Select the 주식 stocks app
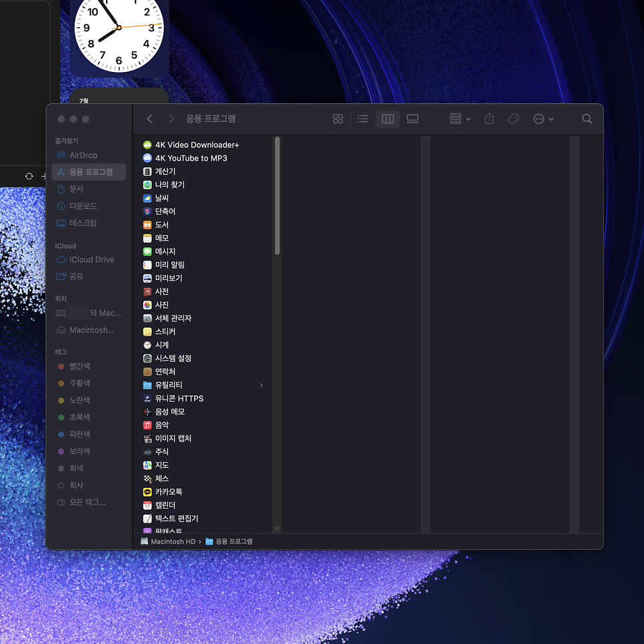 tap(203, 452)
